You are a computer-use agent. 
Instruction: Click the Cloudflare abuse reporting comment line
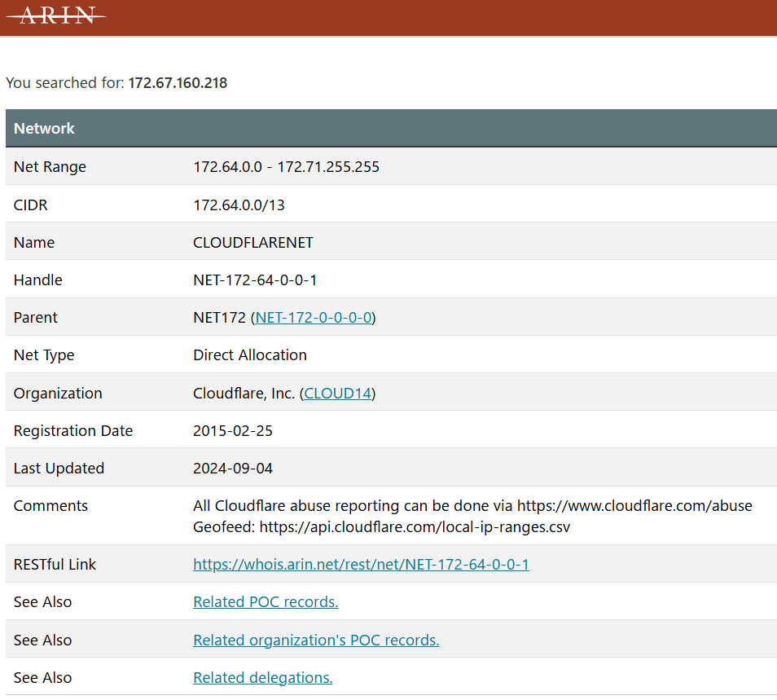coord(472,506)
